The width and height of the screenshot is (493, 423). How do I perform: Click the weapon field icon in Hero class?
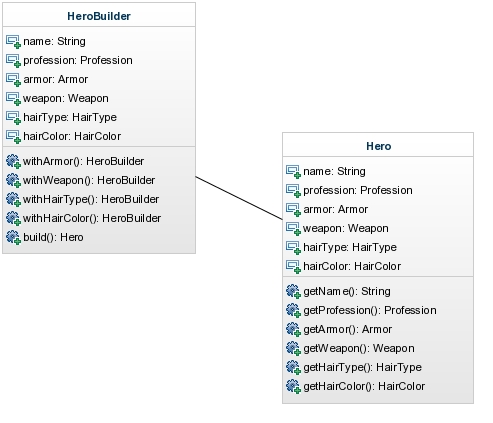293,229
